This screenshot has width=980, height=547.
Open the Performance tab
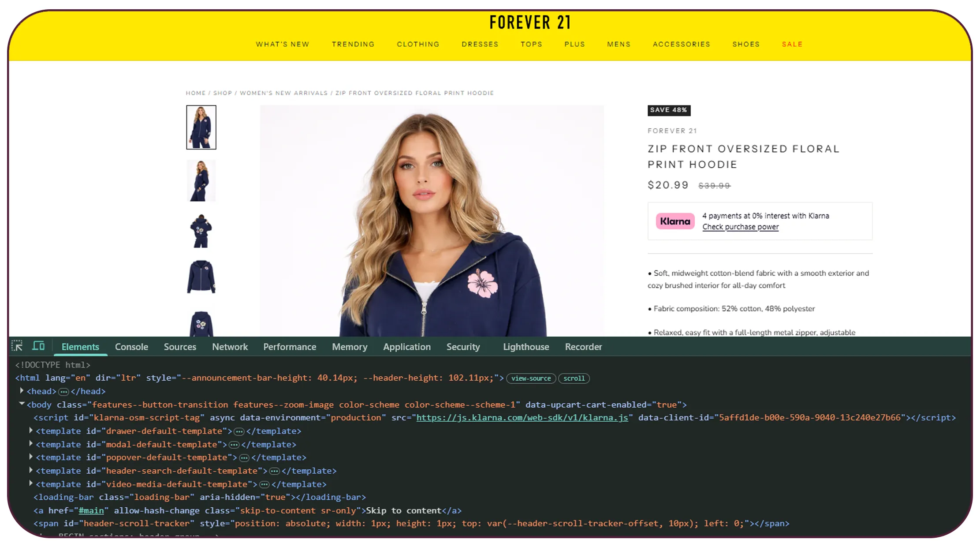pos(290,347)
